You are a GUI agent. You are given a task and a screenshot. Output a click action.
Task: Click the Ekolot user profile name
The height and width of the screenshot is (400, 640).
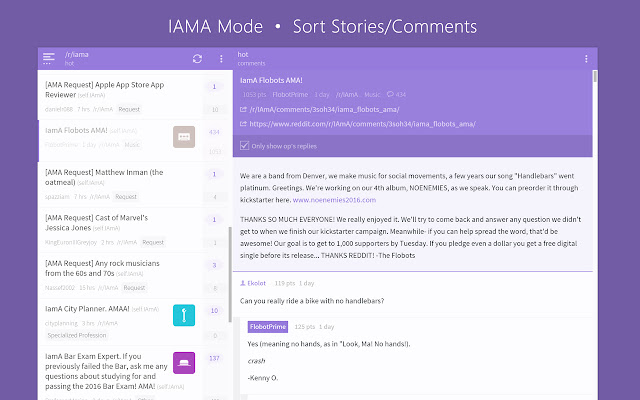256,283
